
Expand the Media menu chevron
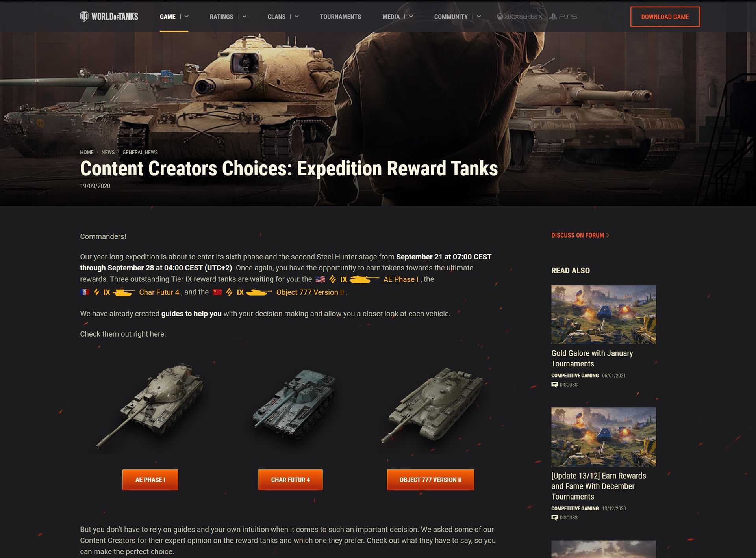[x=411, y=17]
